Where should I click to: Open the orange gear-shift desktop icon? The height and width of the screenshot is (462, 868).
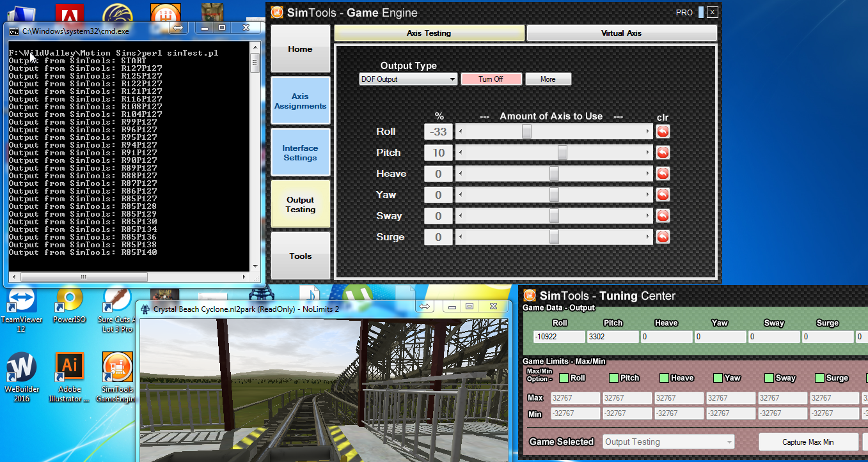(165, 13)
